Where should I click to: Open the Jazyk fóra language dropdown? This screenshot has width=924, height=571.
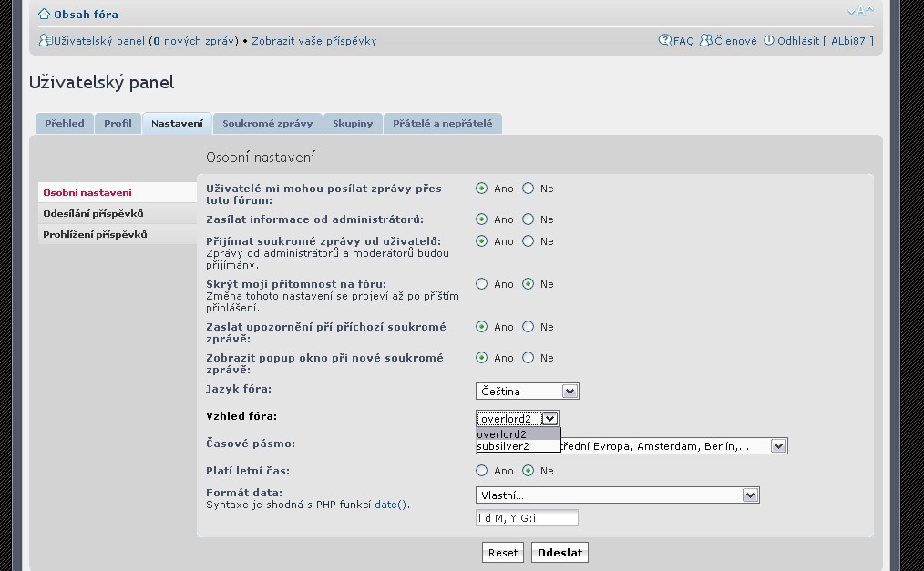click(x=570, y=392)
